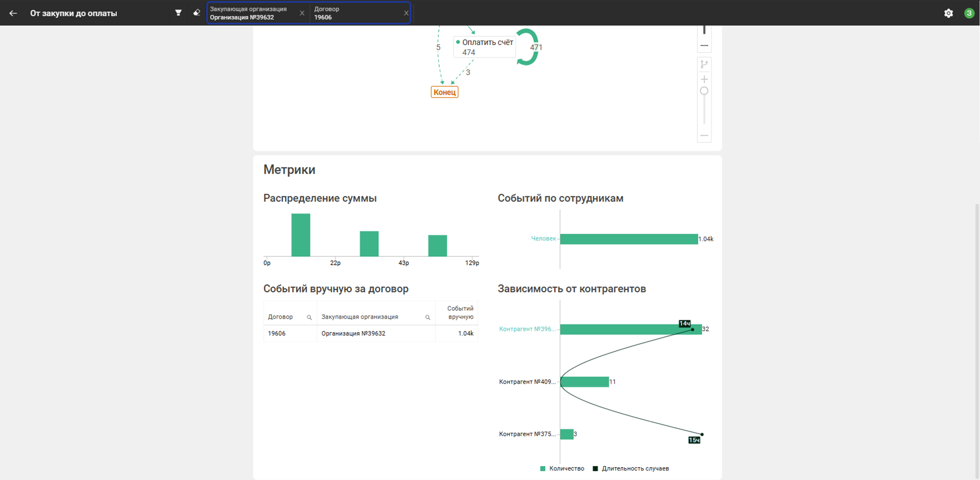The width and height of the screenshot is (980, 480).
Task: Search in the Договор column
Action: [x=310, y=318]
